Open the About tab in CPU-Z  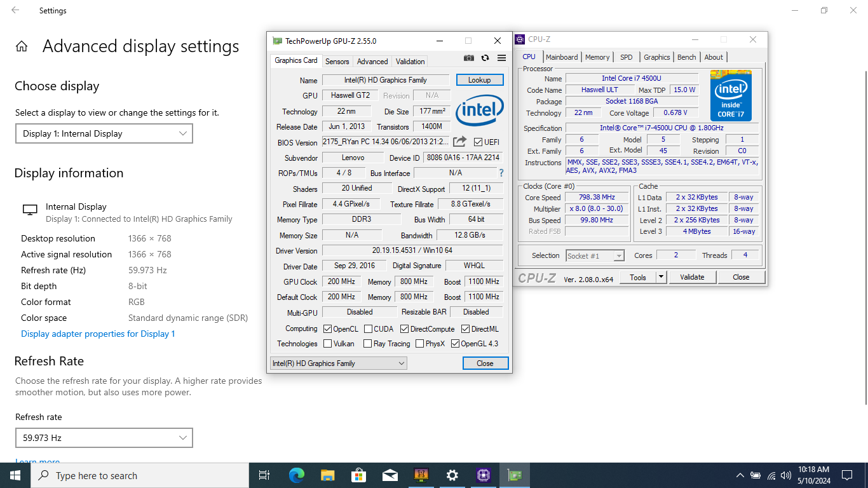[714, 57]
